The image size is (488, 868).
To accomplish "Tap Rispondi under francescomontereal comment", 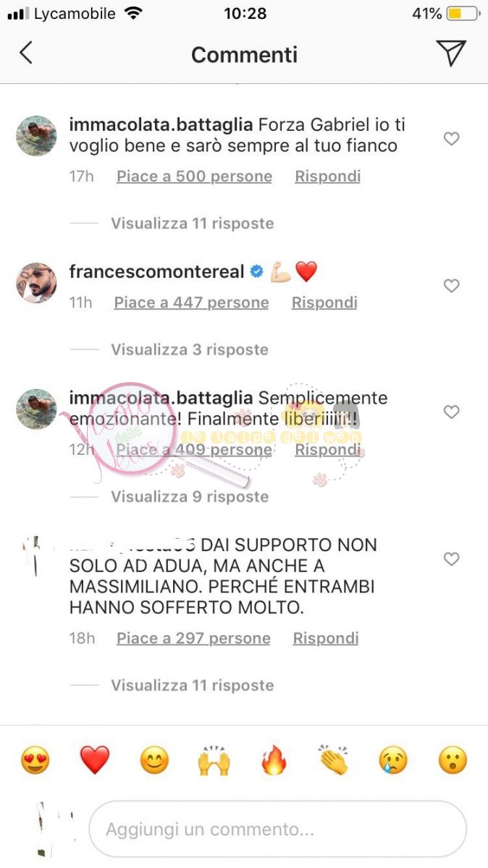I will [x=324, y=302].
